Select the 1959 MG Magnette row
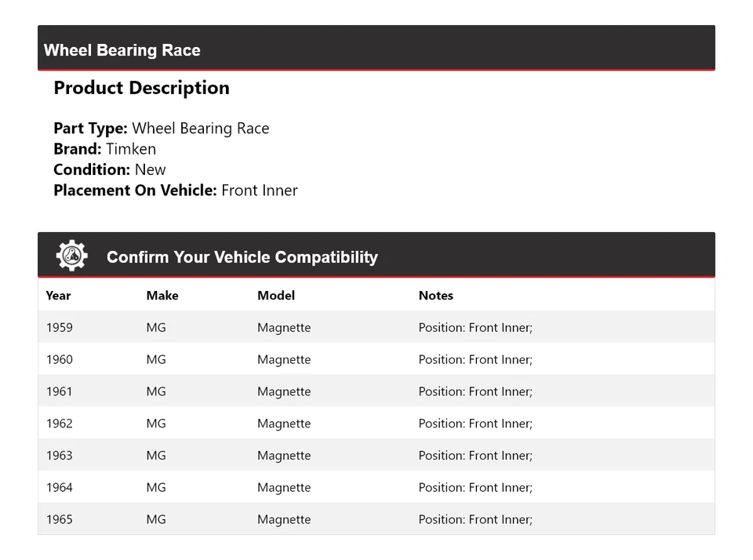The height and width of the screenshot is (560, 753). click(x=376, y=327)
